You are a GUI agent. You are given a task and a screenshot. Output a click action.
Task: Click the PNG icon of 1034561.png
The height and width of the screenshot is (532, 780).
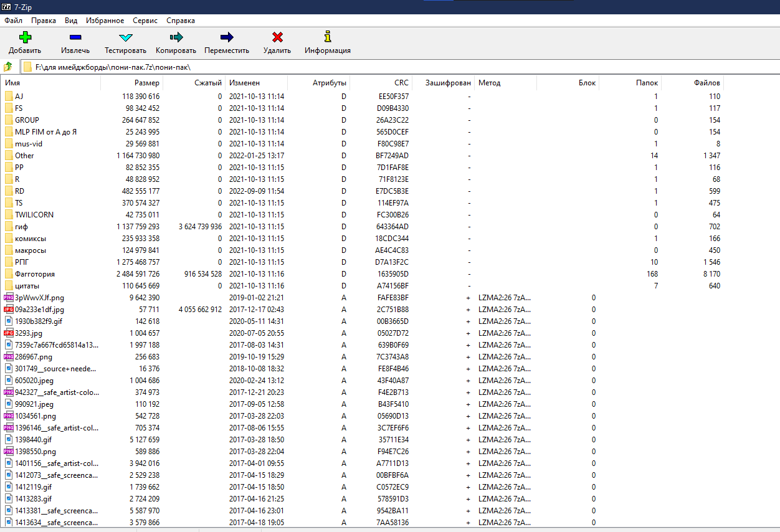coord(9,416)
